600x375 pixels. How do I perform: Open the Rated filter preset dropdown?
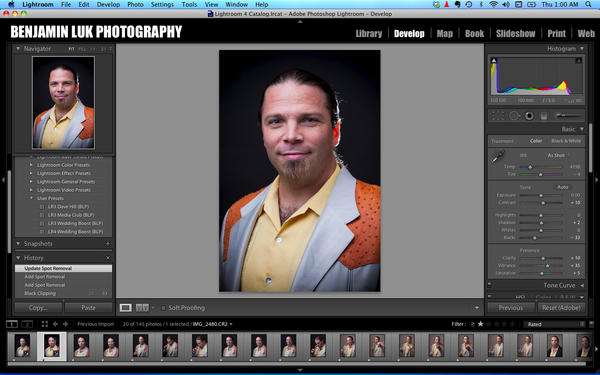point(554,324)
